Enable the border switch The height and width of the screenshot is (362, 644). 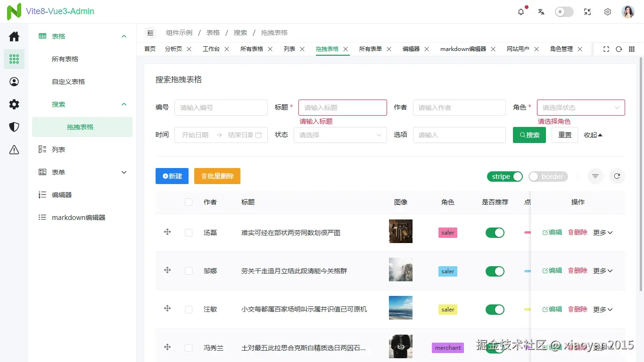point(548,177)
